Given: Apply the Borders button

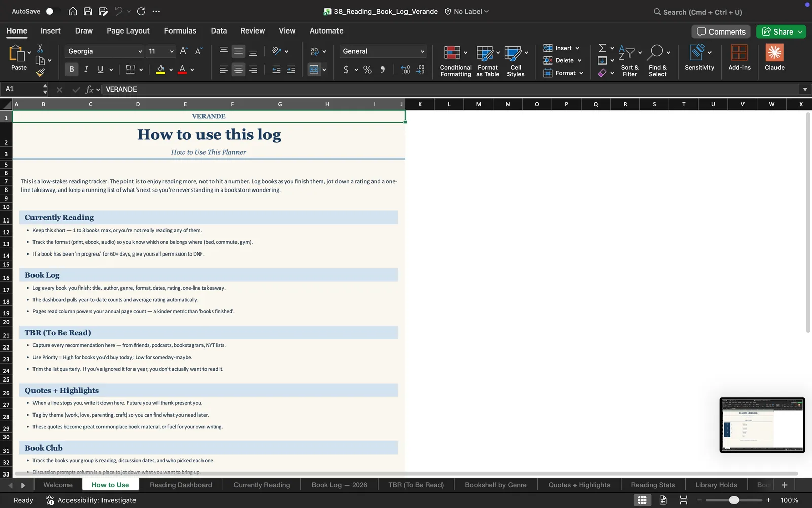Looking at the screenshot, I should tap(130, 69).
